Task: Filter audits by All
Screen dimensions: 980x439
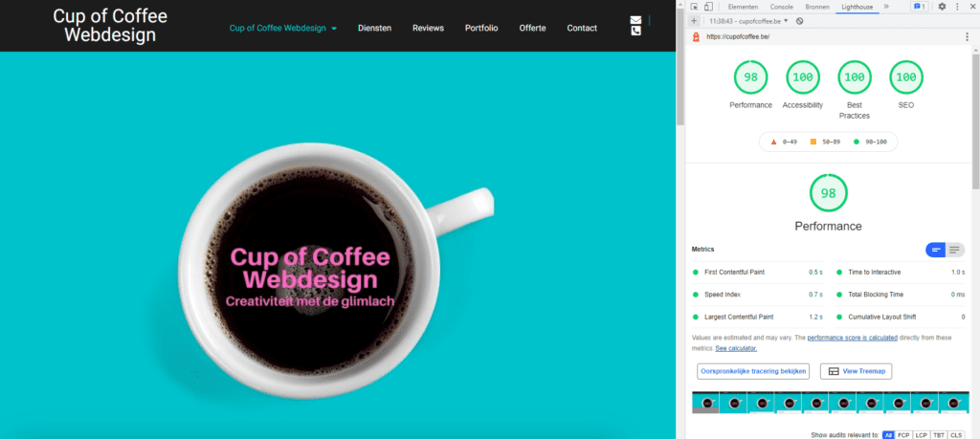Action: pos(888,434)
